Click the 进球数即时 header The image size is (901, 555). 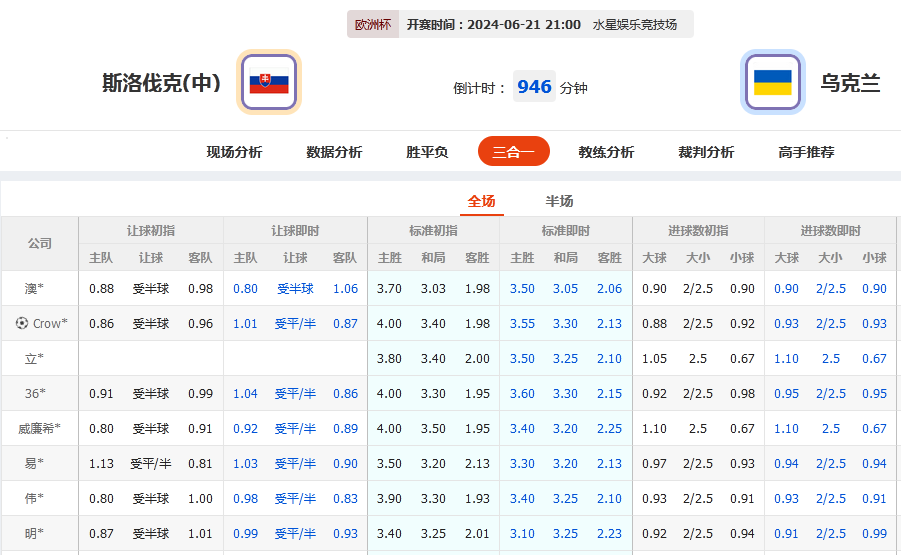pos(830,231)
